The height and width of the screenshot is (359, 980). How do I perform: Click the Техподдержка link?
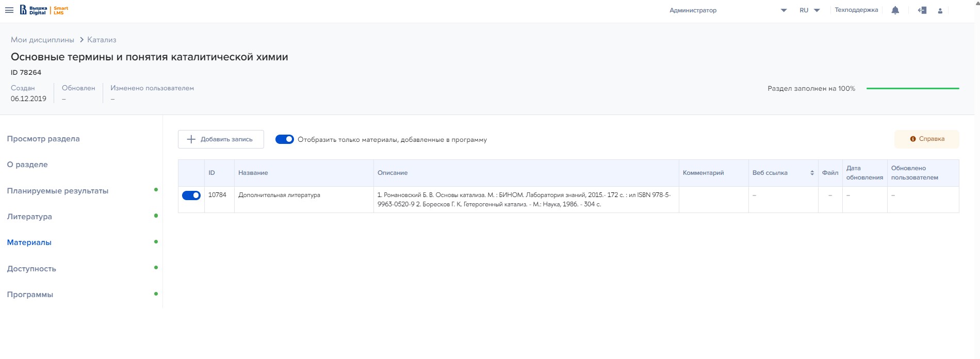pyautogui.click(x=856, y=10)
